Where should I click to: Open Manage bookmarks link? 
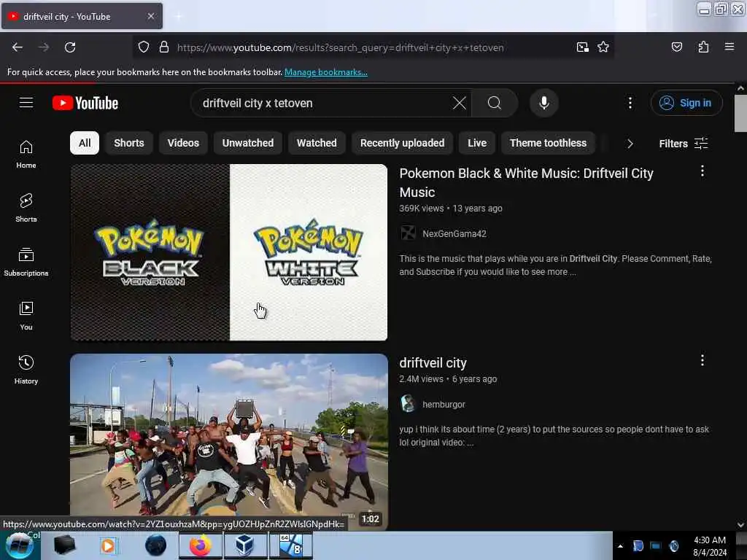(326, 72)
